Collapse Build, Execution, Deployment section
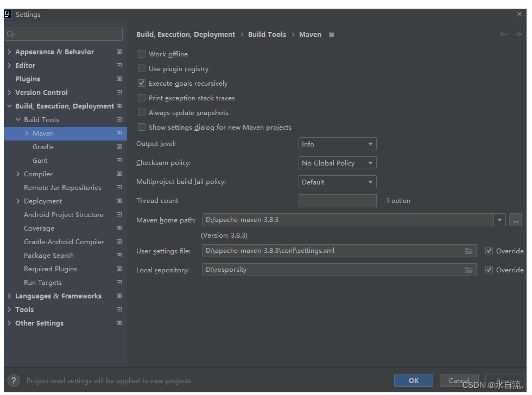The width and height of the screenshot is (532, 395). (9, 106)
